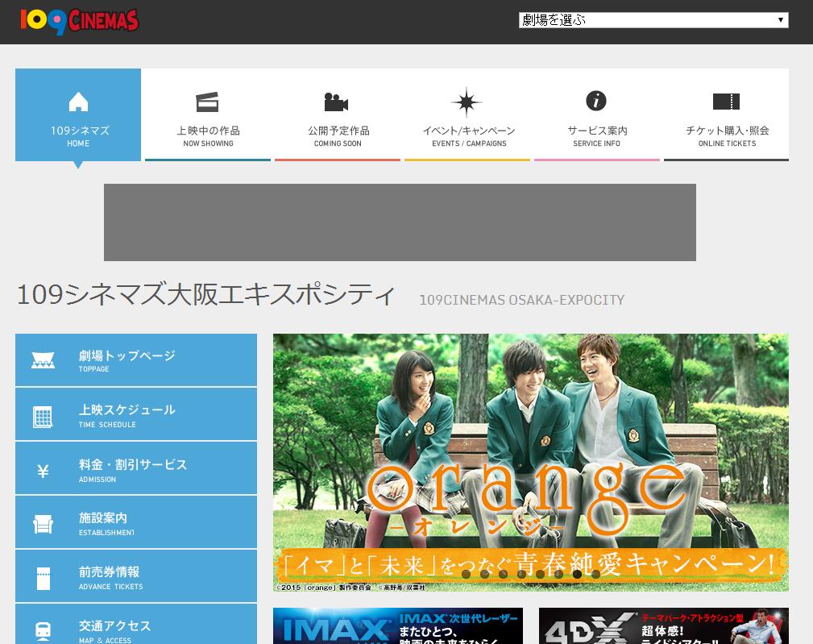
Task: Open 上映スケジュール TIME SCHEDULE link
Action: pos(136,414)
